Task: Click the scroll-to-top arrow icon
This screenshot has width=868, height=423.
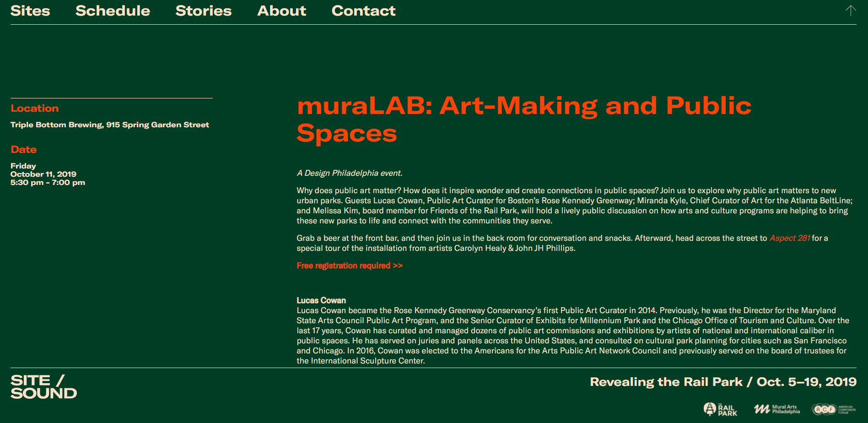Action: [851, 11]
